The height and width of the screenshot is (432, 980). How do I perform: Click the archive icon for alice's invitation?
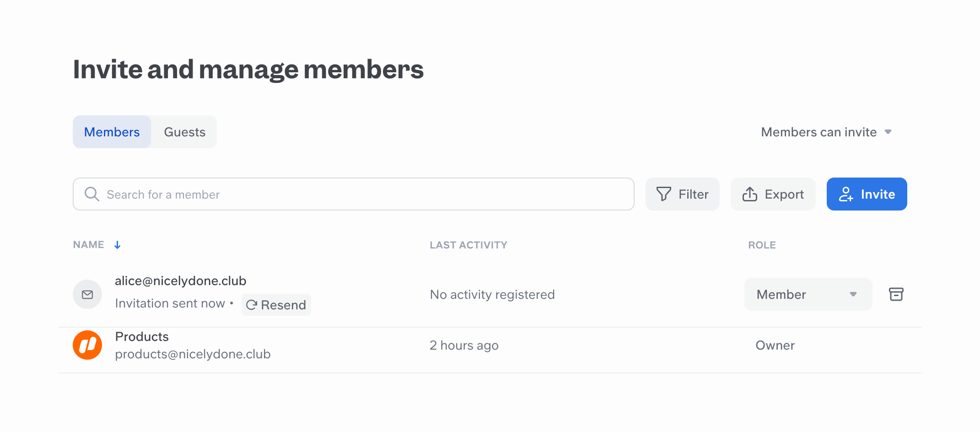click(896, 294)
